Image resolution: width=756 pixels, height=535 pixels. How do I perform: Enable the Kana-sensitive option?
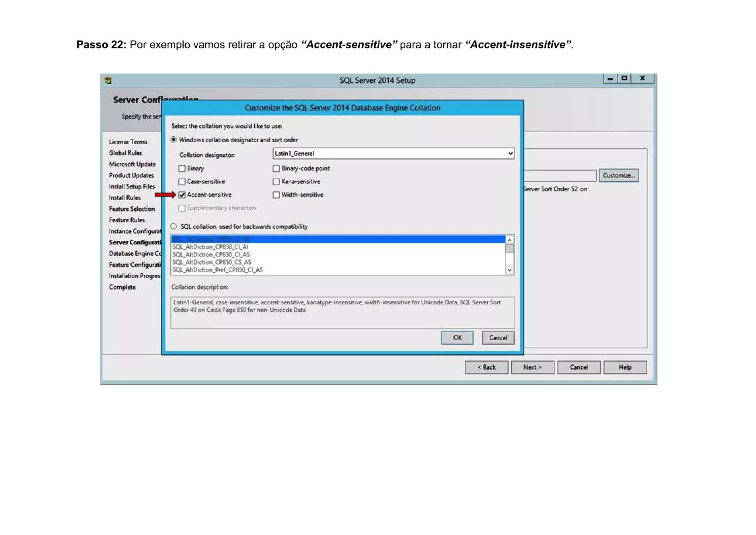pyautogui.click(x=276, y=181)
